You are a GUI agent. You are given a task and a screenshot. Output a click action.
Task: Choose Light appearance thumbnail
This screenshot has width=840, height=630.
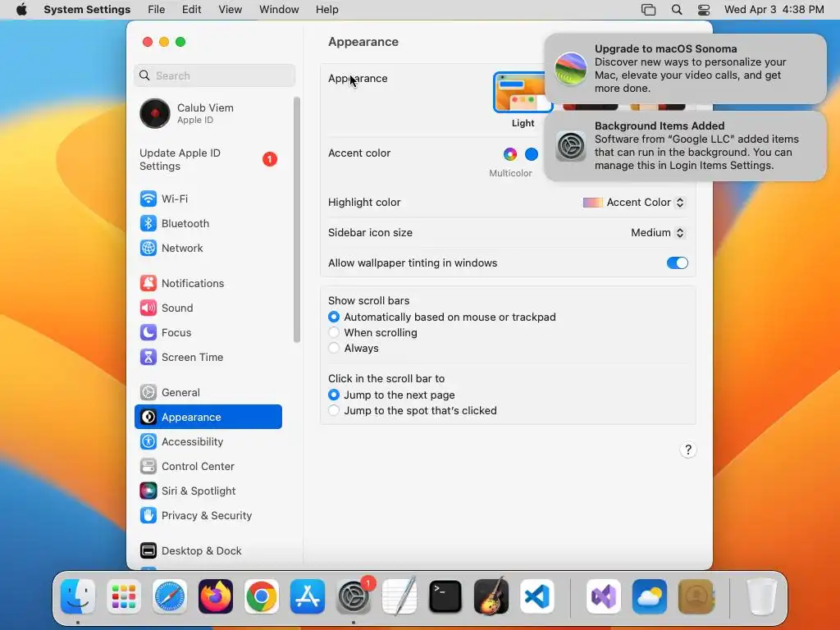pyautogui.click(x=521, y=92)
